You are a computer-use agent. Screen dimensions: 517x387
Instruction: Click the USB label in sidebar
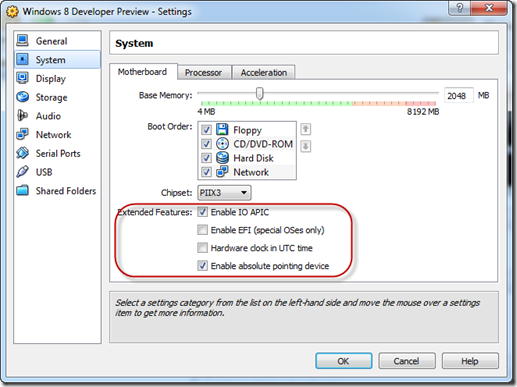(x=44, y=172)
